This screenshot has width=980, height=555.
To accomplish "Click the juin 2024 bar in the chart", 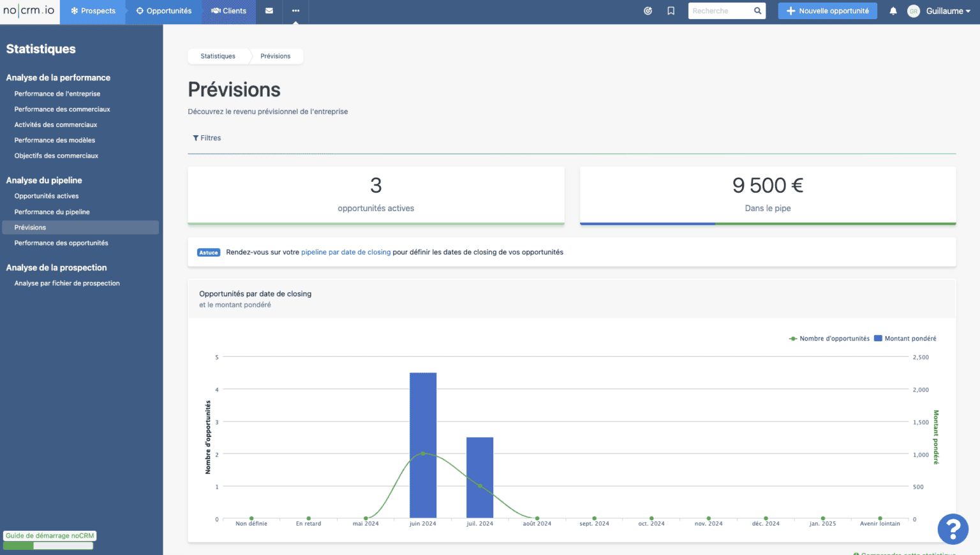I will (423, 445).
